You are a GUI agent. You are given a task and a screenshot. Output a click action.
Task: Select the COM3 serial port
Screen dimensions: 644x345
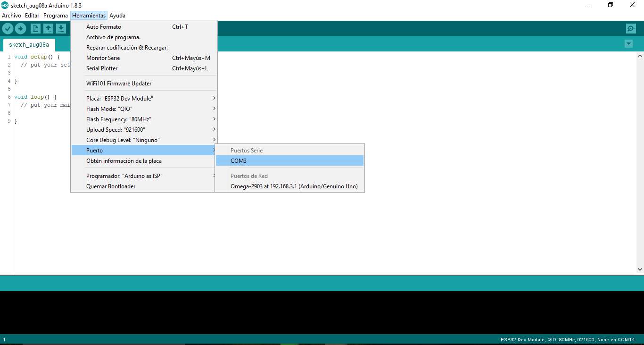click(x=289, y=161)
